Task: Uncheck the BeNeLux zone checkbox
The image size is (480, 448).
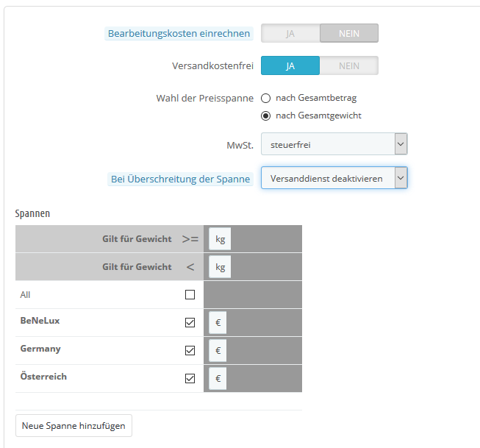Action: (x=190, y=322)
